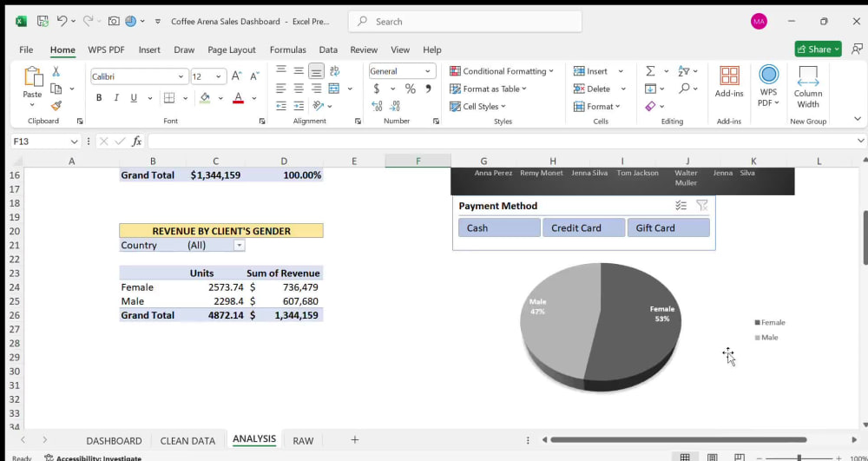The image size is (868, 461).
Task: Open the File menu
Action: pos(26,49)
